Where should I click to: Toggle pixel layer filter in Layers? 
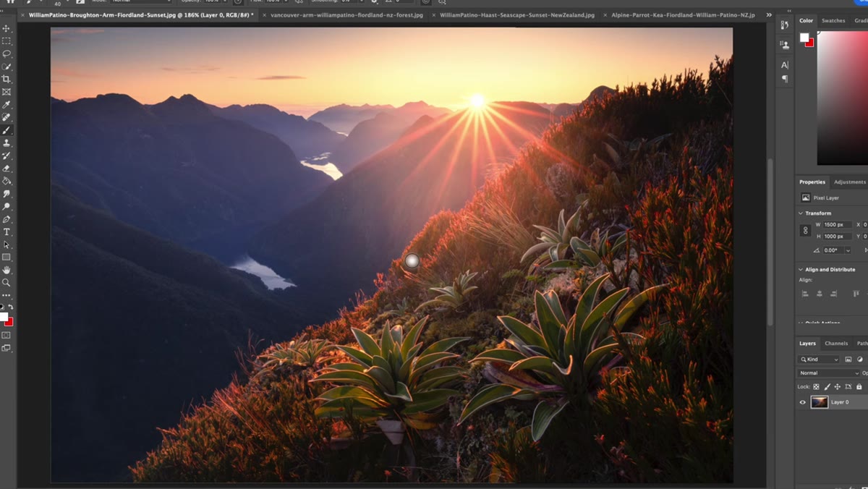click(848, 360)
